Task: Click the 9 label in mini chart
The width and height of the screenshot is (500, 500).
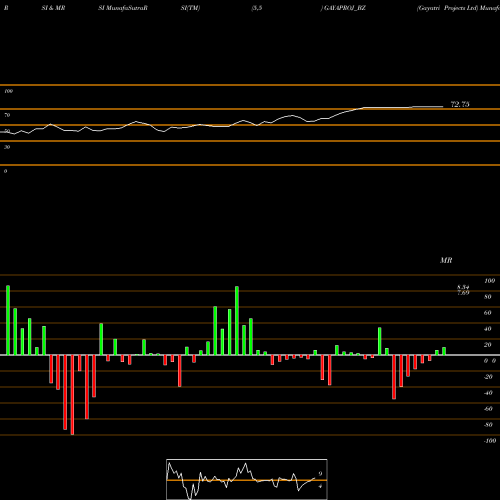Action: (320, 474)
